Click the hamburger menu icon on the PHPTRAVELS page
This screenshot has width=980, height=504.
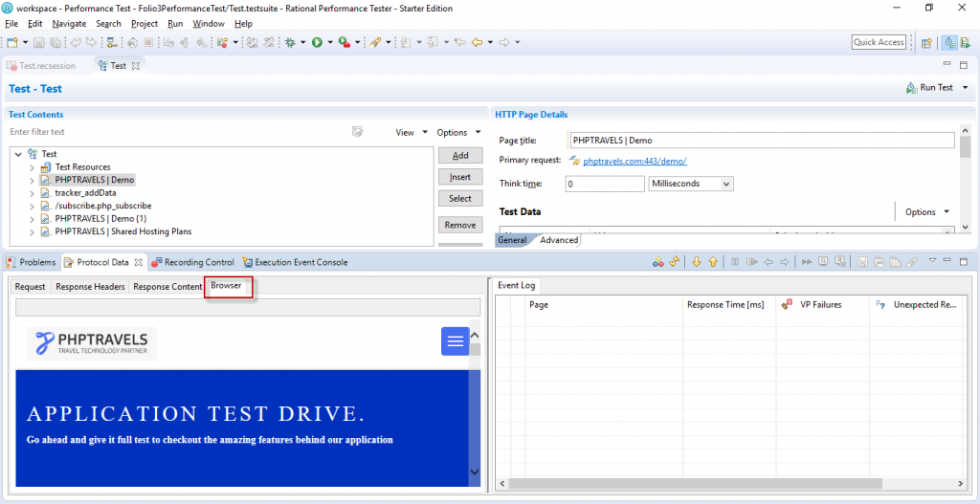tap(456, 341)
